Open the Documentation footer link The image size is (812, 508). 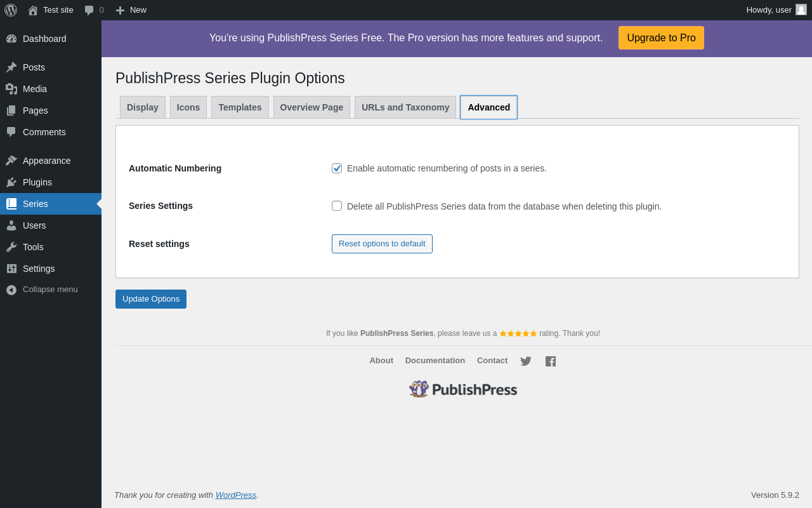coord(435,361)
